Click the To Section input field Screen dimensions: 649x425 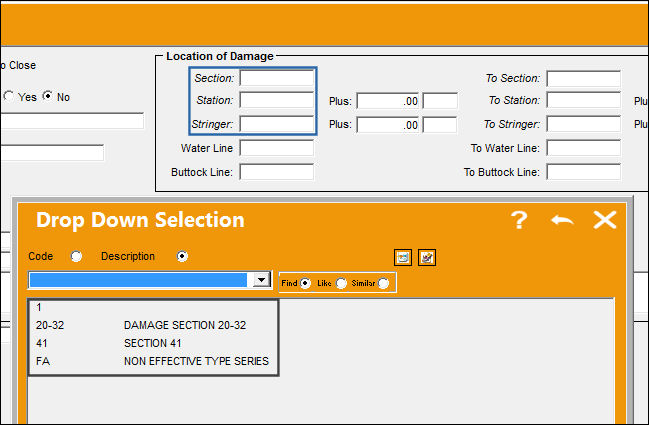click(584, 79)
